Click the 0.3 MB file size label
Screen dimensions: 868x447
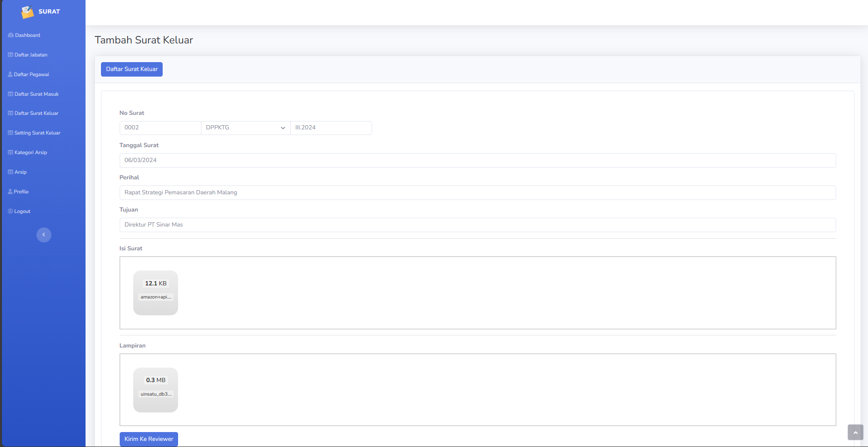click(156, 380)
